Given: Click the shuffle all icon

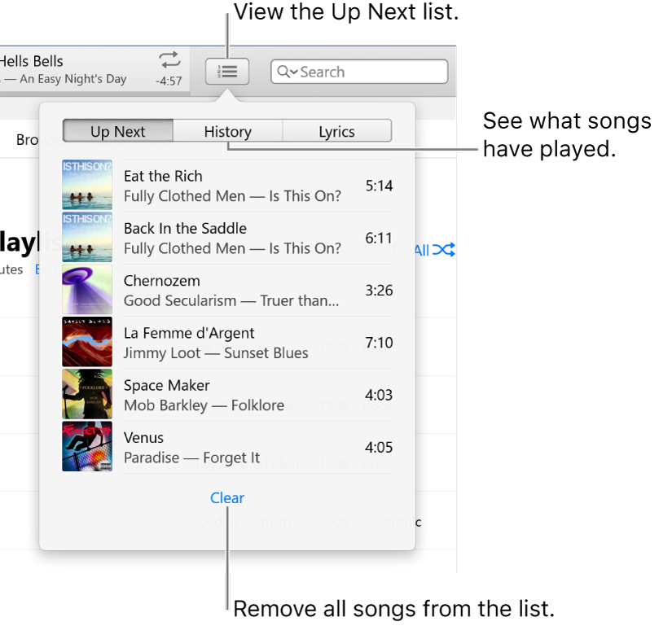Looking at the screenshot, I should tap(444, 250).
